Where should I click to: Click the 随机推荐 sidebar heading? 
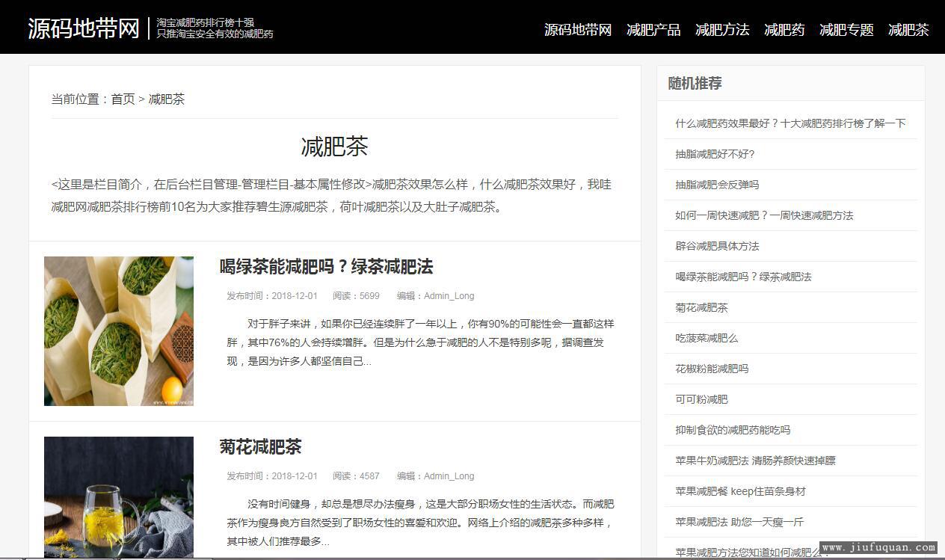[695, 83]
